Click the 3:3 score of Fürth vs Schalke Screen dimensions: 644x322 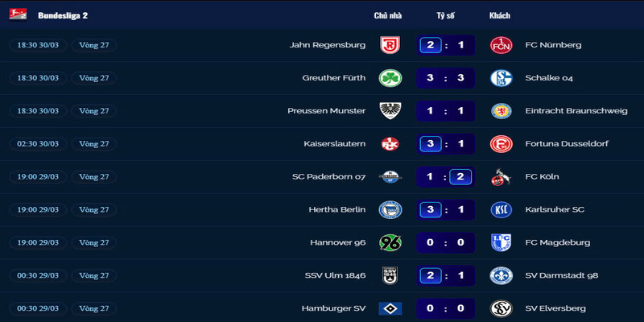click(x=445, y=78)
